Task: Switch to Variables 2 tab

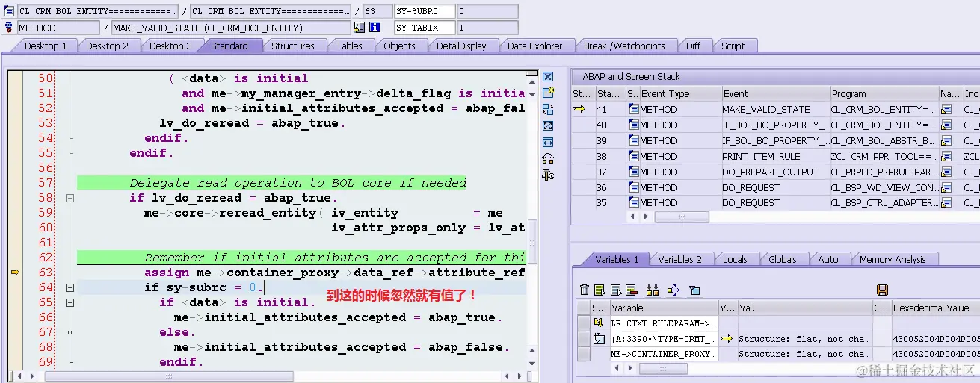Action: point(679,259)
